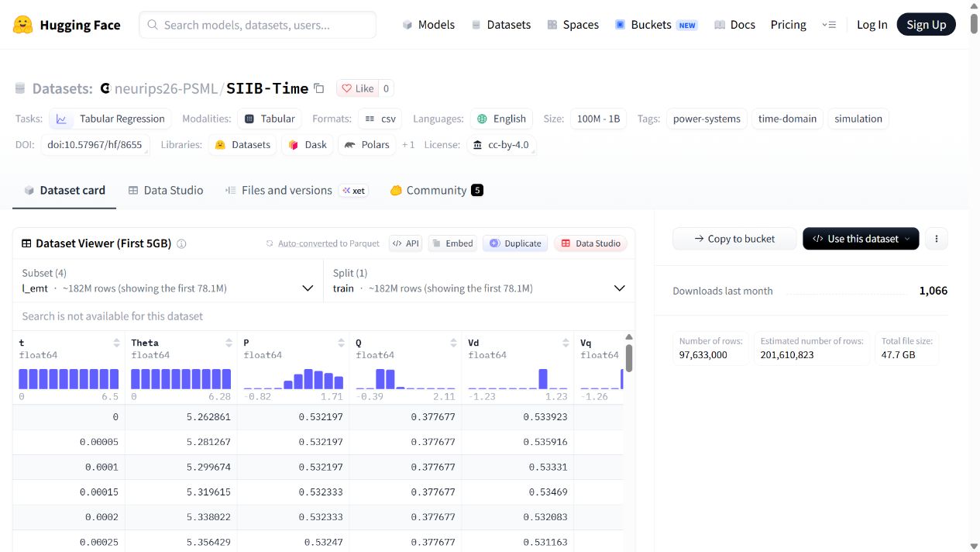This screenshot has height=552, width=980.
Task: Click the Tabular Regression task tag
Action: 111,119
